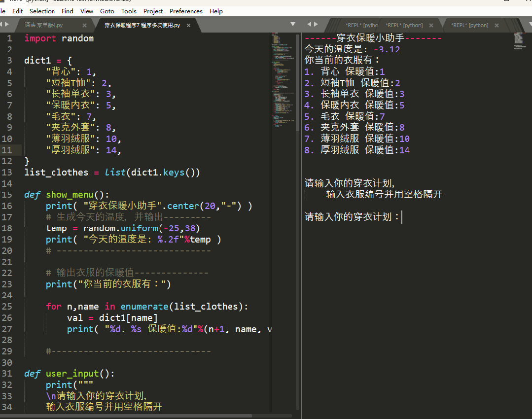Viewport: 532px width, 419px height.
Task: Click the "毛衣": 7, entry
Action: tap(71, 117)
